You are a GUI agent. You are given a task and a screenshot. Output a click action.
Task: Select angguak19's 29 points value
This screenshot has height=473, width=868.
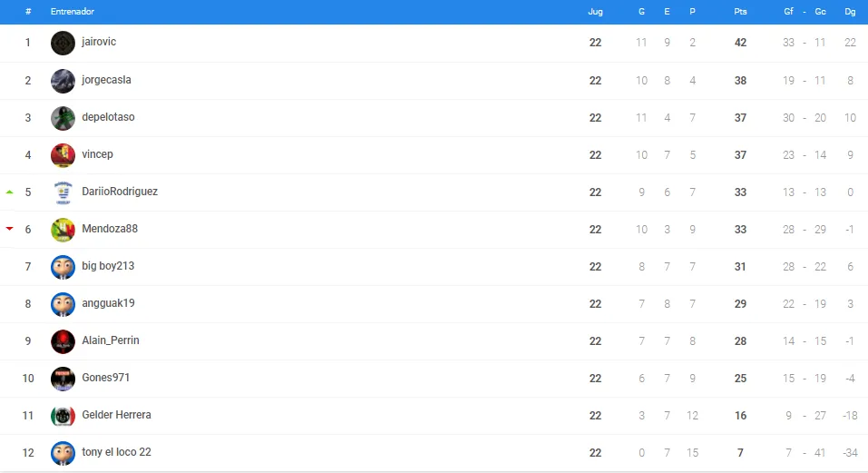coord(740,304)
